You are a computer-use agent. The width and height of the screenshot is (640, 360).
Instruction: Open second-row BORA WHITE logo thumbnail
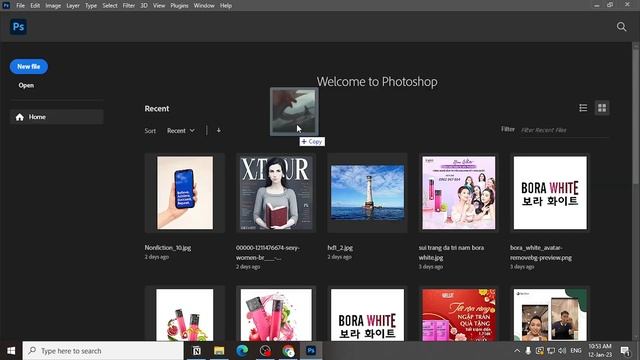[x=367, y=314]
